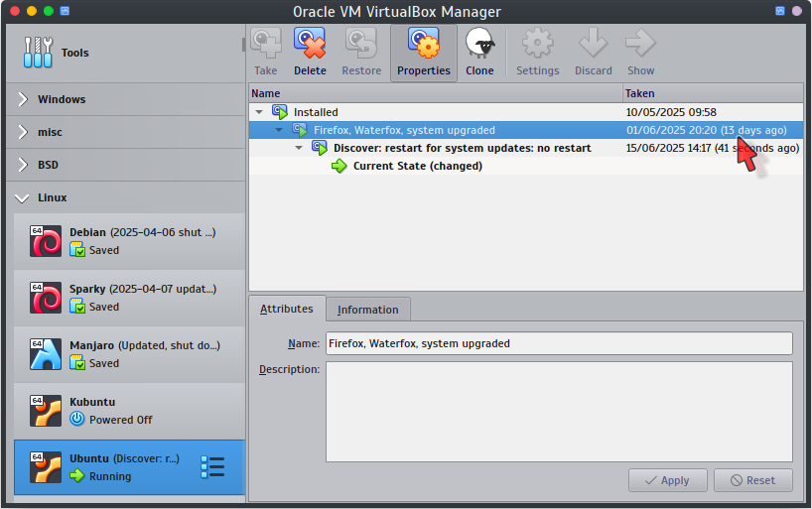Click the snapshot Name input field
Viewport: 812px width, 509px height.
559,343
